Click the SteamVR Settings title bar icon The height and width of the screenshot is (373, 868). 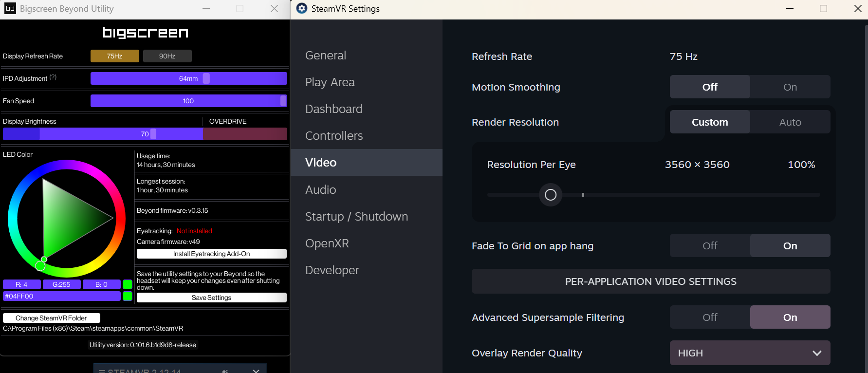tap(302, 8)
